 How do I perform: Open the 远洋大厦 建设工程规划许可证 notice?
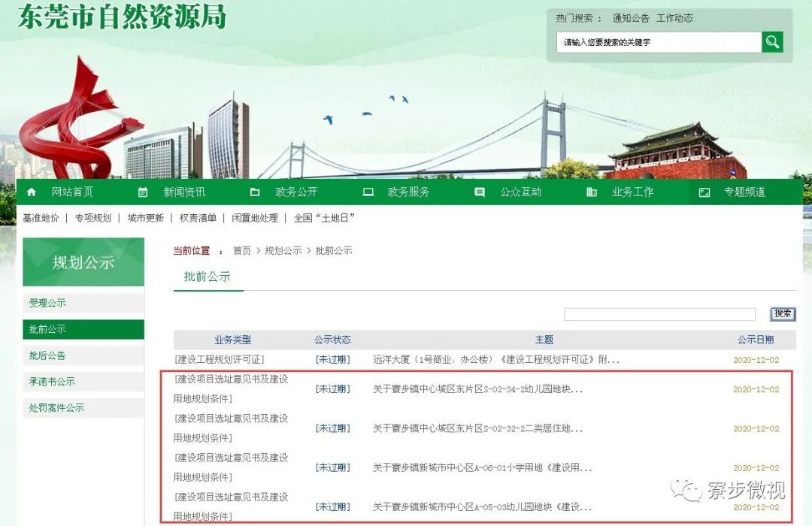pos(496,359)
